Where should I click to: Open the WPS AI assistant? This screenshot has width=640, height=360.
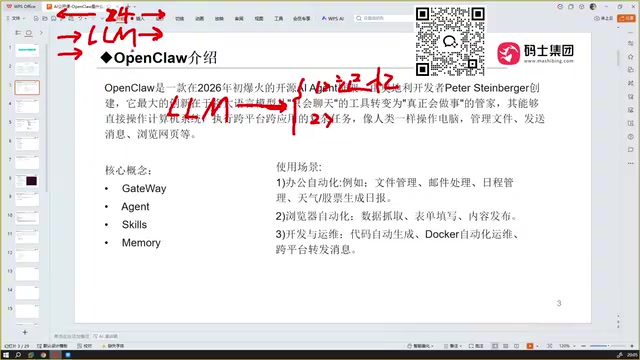pyautogui.click(x=333, y=18)
